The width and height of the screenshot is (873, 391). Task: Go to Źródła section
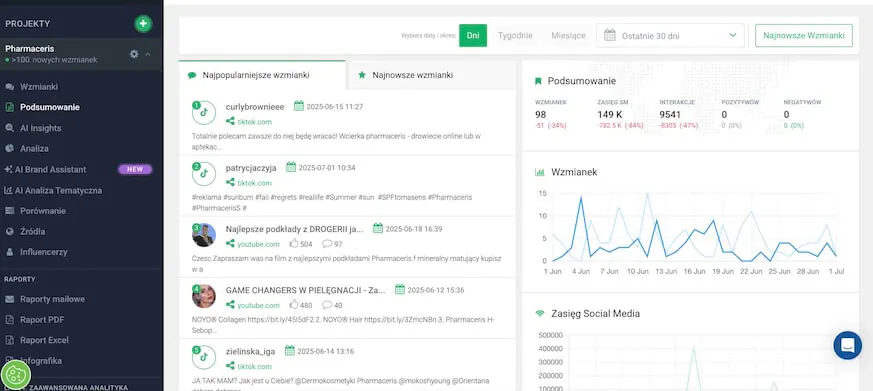click(33, 231)
